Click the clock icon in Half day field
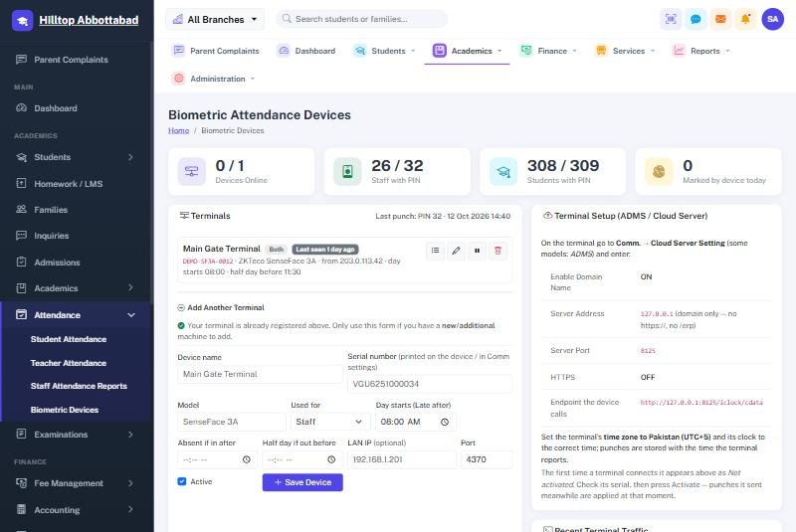This screenshot has width=796, height=532. [x=331, y=459]
